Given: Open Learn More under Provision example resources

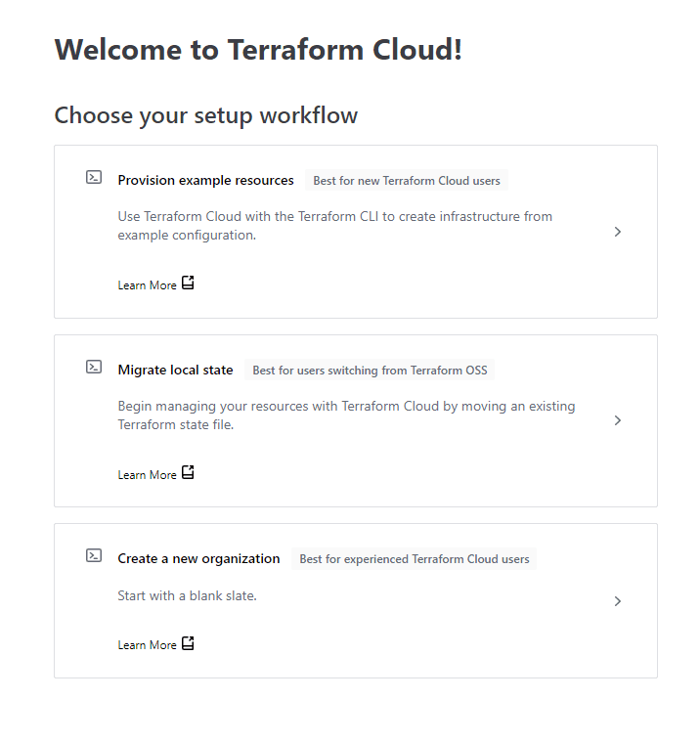Looking at the screenshot, I should pos(147,285).
